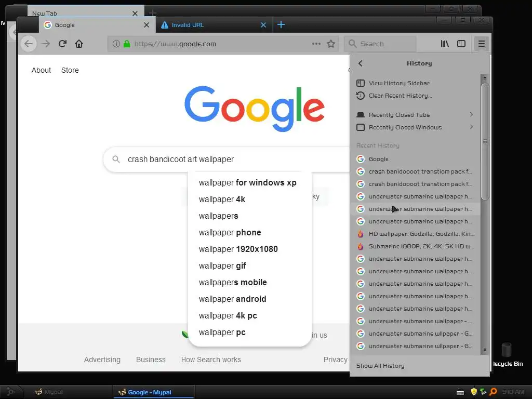Image resolution: width=532 pixels, height=399 pixels.
Task: Open HD wallpaper: Godzilla history entry
Action: [x=415, y=234]
